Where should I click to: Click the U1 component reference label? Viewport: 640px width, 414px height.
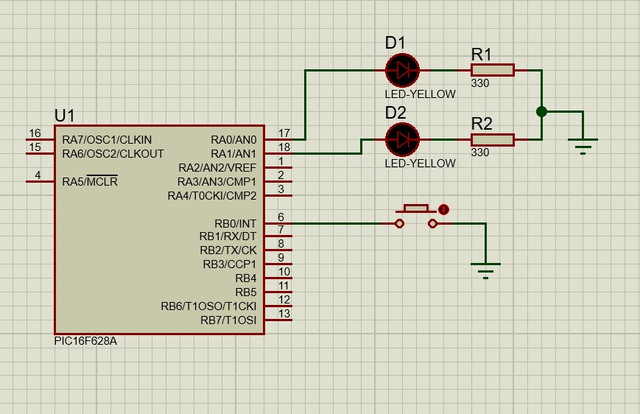pyautogui.click(x=64, y=116)
